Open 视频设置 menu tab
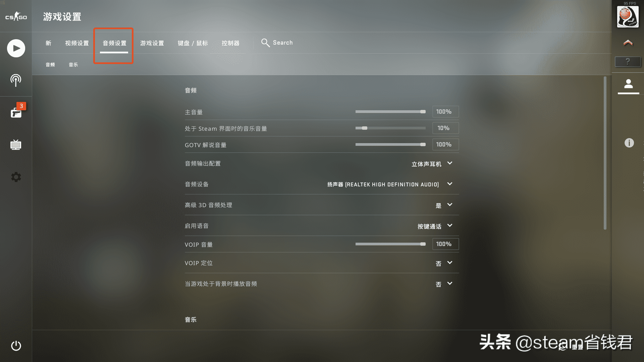 [76, 43]
